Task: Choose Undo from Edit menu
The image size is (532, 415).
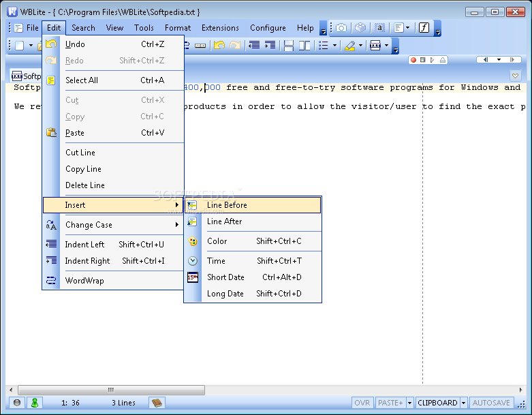Action: coord(113,44)
